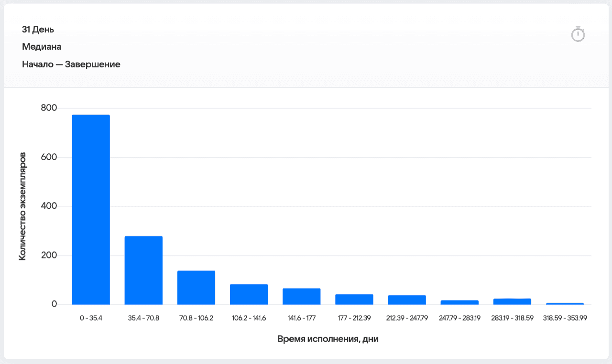
Task: Click the "283.19 - 318.59" x-axis label
Action: click(512, 318)
